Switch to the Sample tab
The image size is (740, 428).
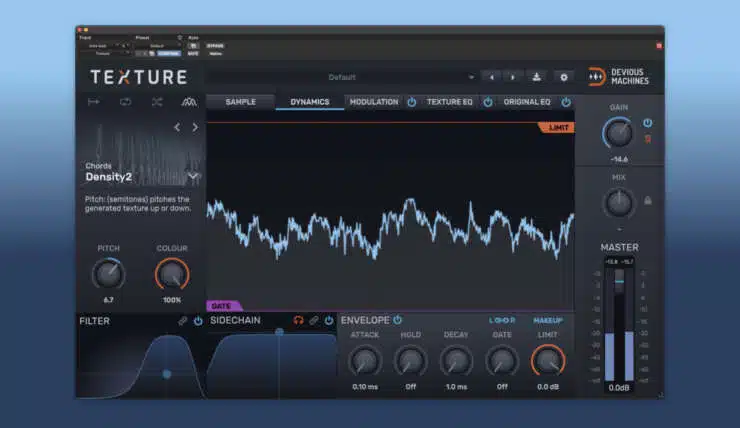241,102
